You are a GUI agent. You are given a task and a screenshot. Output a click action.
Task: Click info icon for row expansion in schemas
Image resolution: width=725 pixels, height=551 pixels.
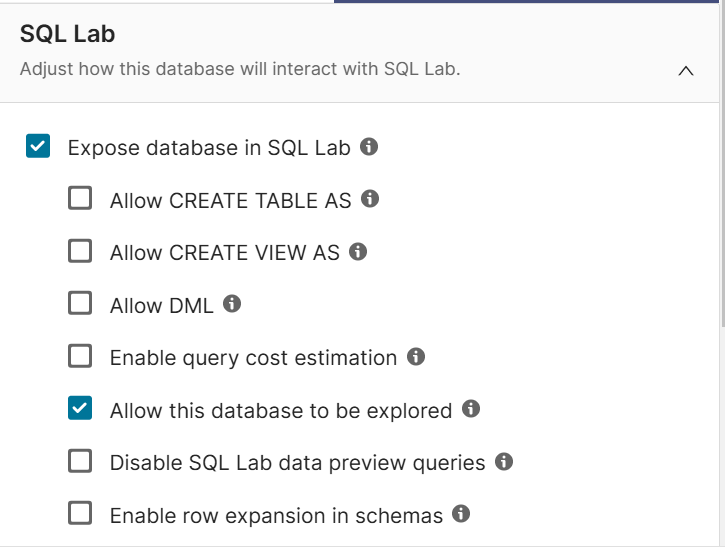pos(461,514)
